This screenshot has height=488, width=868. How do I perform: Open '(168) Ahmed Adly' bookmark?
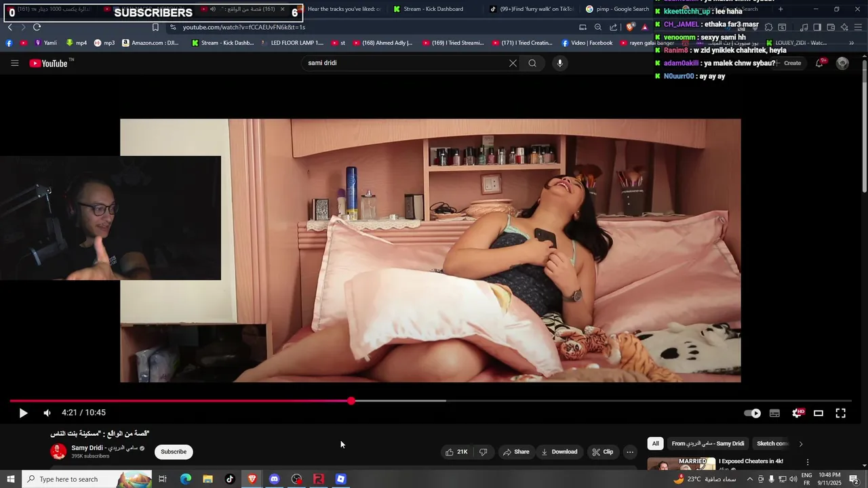pyautogui.click(x=381, y=43)
